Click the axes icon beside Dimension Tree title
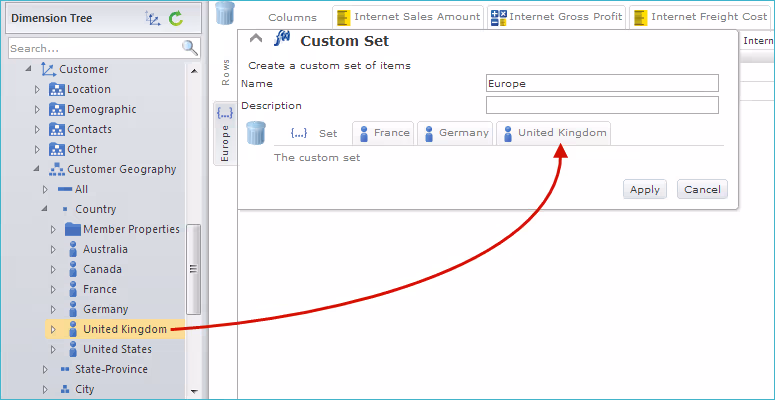Image resolution: width=775 pixels, height=400 pixels. 153,18
